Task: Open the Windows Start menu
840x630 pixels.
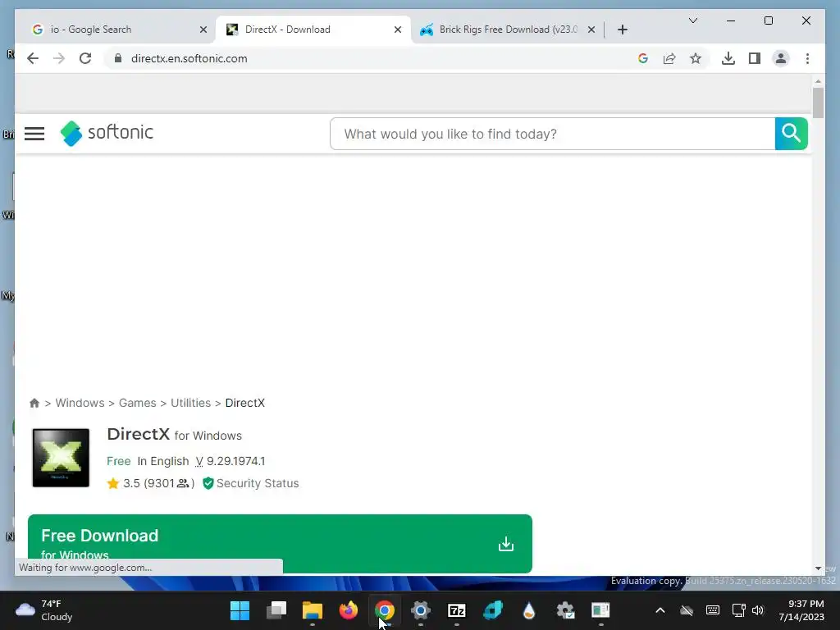Action: pyautogui.click(x=240, y=610)
